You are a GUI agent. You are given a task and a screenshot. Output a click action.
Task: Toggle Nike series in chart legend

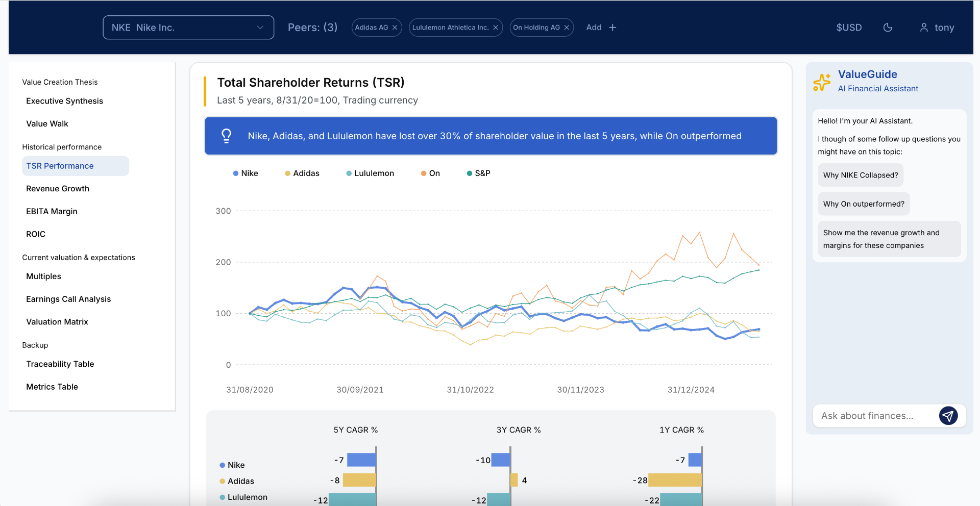[246, 173]
